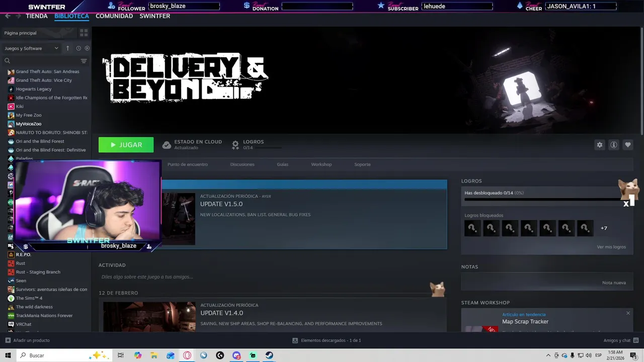Select R.E.P.O. in library list
This screenshot has width=644, height=362.
[23, 254]
